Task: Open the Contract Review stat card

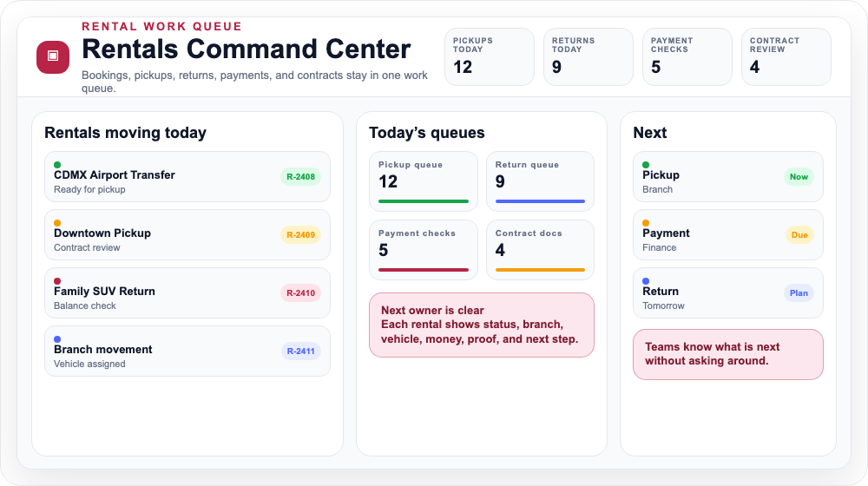Action: [786, 57]
